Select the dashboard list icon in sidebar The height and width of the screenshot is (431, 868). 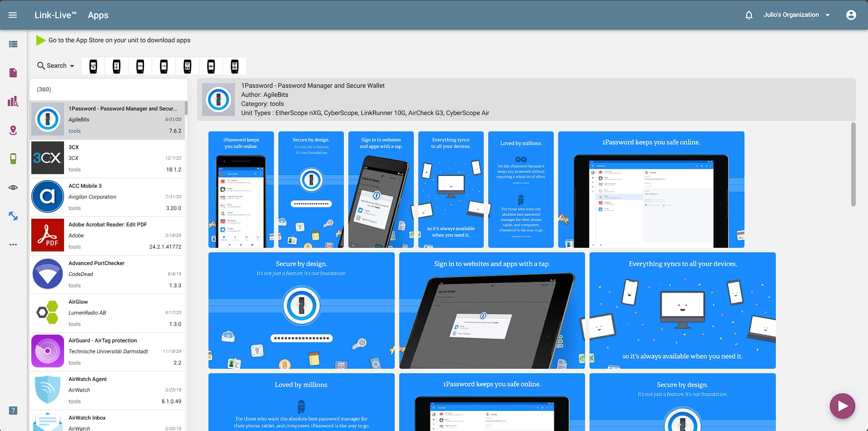coord(13,44)
